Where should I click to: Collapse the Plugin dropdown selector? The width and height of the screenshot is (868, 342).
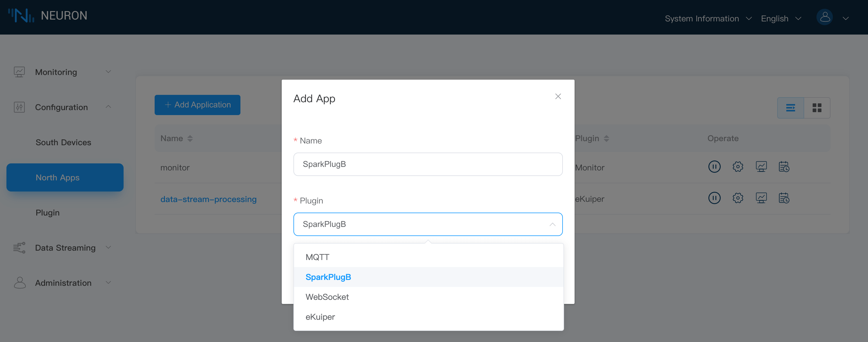(552, 224)
